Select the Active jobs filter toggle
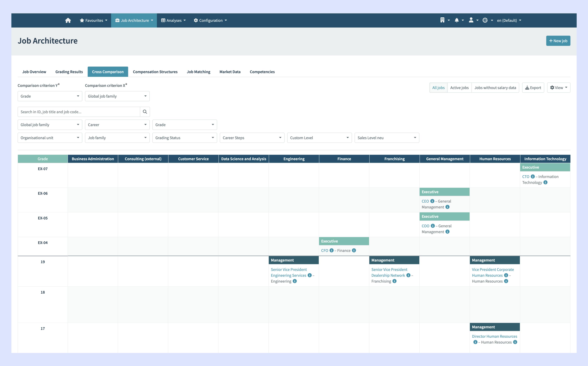The image size is (588, 366). tap(459, 87)
